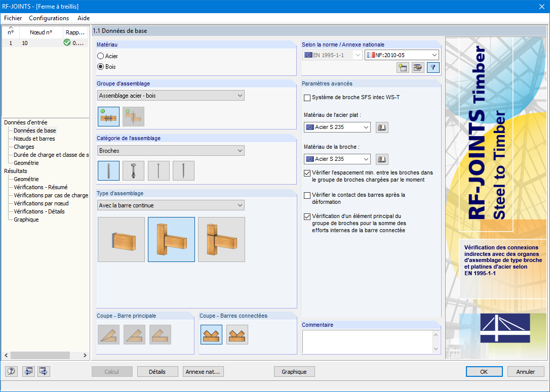Toggle main element dowel group verification checkbox

pos(307,216)
